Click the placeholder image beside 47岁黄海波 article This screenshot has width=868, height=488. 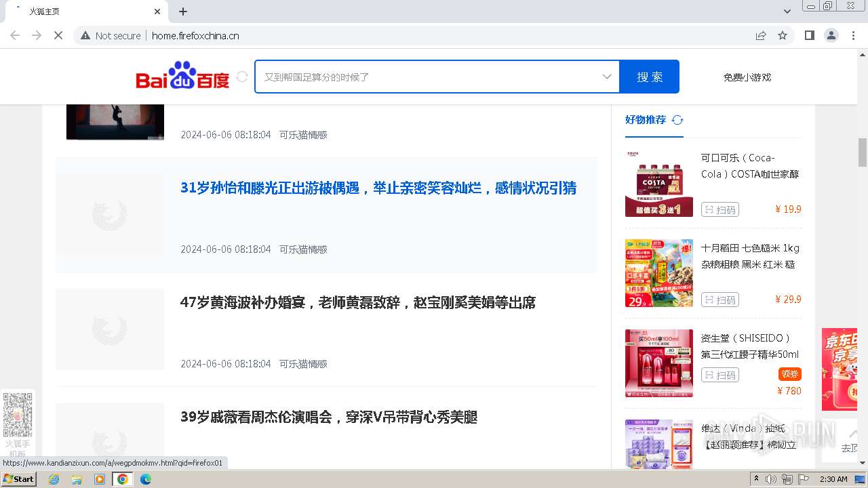(x=110, y=329)
